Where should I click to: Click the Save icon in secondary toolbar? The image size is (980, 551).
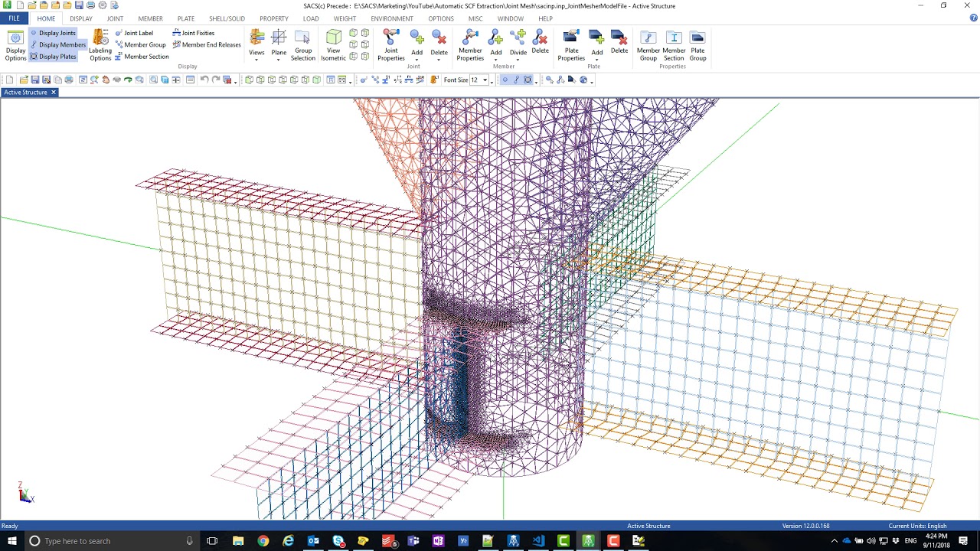(x=35, y=80)
